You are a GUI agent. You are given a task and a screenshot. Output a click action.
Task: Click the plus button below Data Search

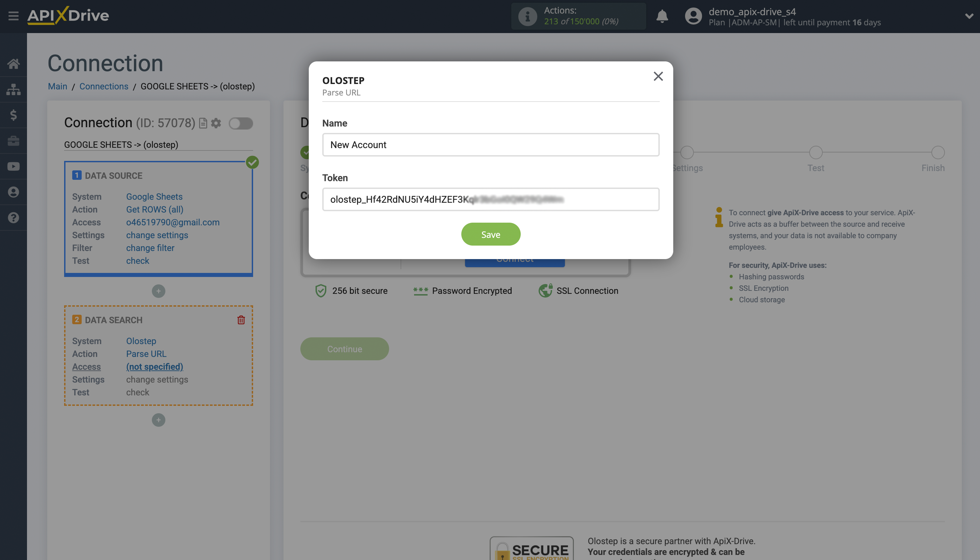click(x=158, y=420)
